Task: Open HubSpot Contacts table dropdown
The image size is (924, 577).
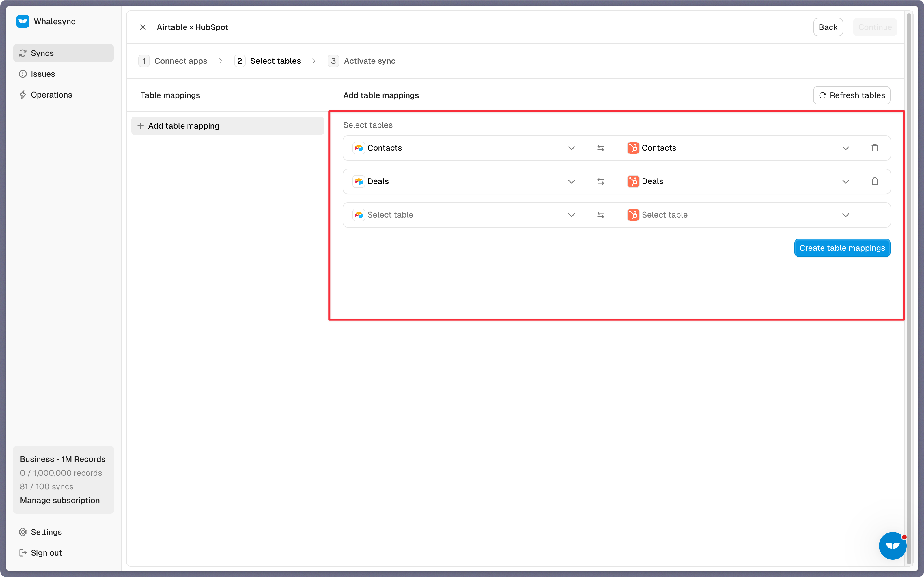Action: coord(738,148)
